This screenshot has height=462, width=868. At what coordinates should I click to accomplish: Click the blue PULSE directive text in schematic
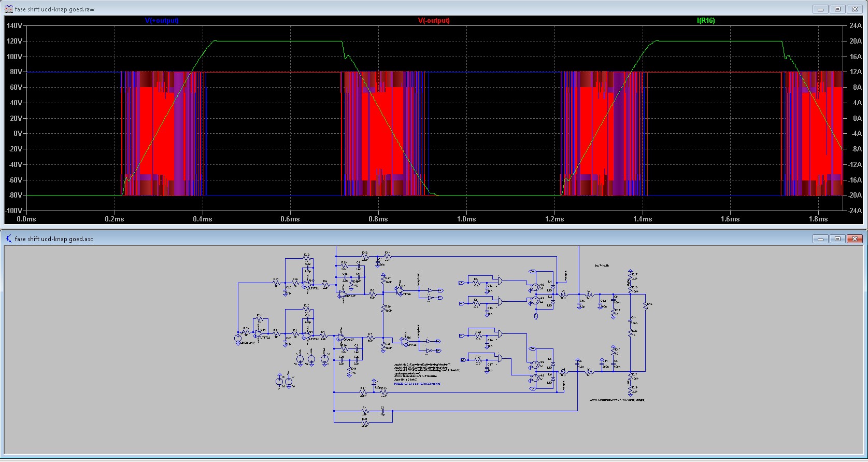417,384
